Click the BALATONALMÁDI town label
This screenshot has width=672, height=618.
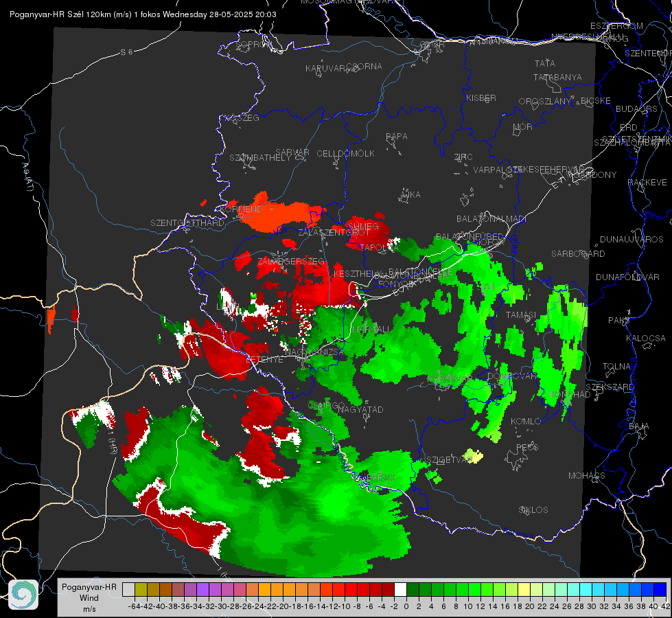pyautogui.click(x=491, y=219)
